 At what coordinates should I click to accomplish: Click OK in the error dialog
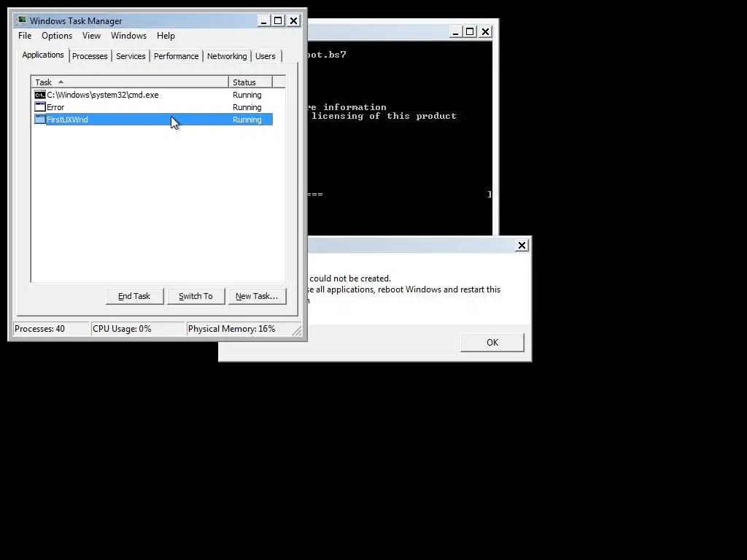[x=492, y=343]
